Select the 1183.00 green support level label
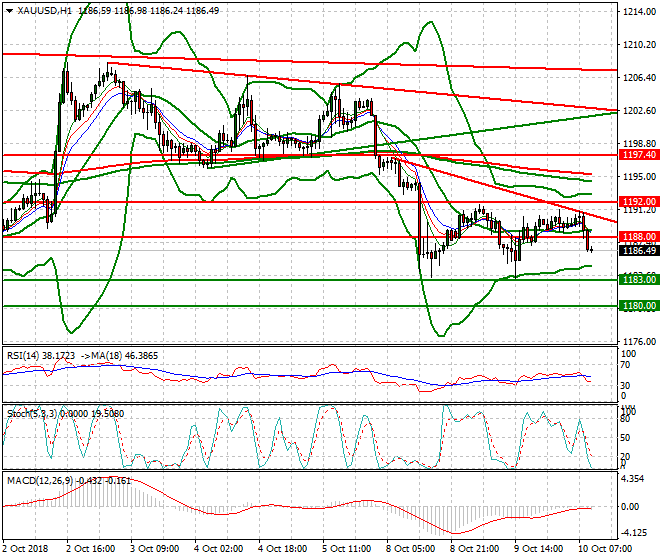Viewport: 660px width, 560px height. pos(639,279)
